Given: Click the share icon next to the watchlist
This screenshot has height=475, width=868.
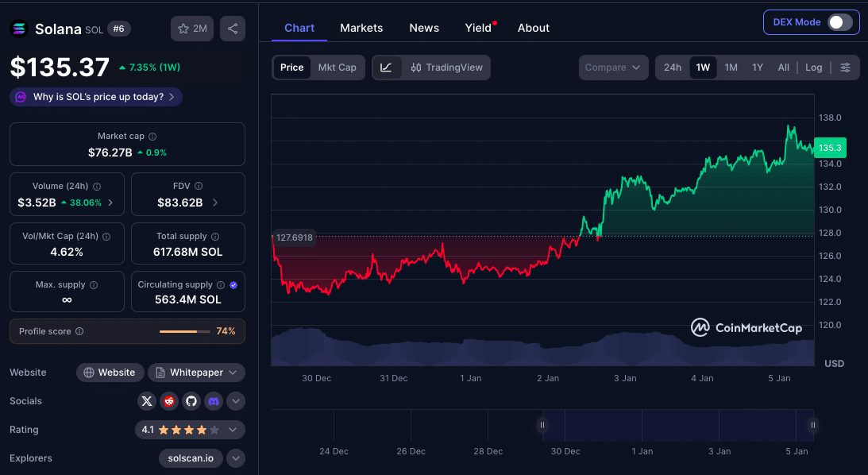Looking at the screenshot, I should point(233,28).
